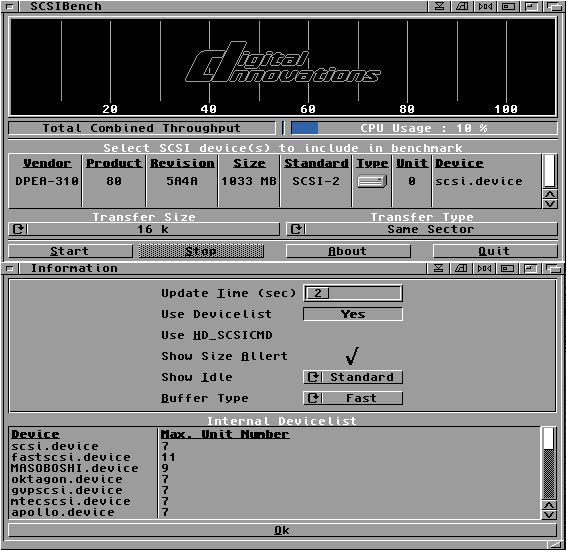Click the Information window double-arrow gadget
This screenshot has height=550, width=566.
click(484, 268)
